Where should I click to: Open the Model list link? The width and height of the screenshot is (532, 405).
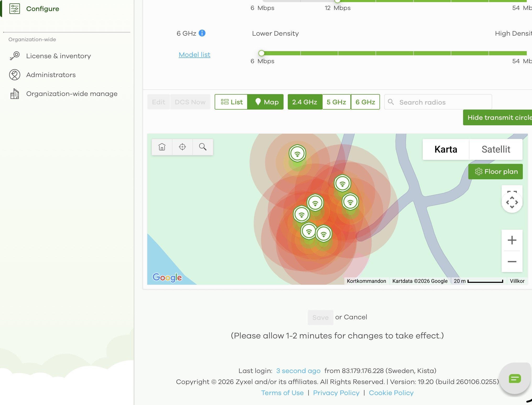pos(194,55)
